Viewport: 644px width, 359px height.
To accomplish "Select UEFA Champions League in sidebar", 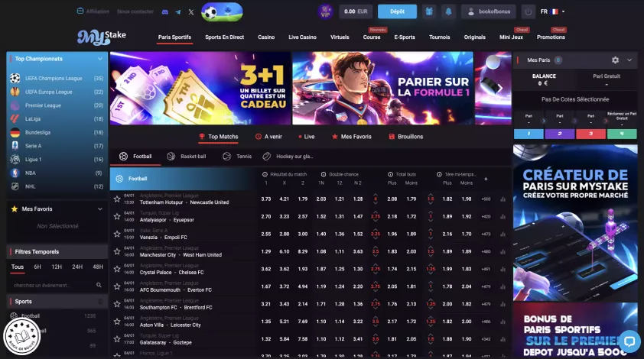I will pos(57,79).
